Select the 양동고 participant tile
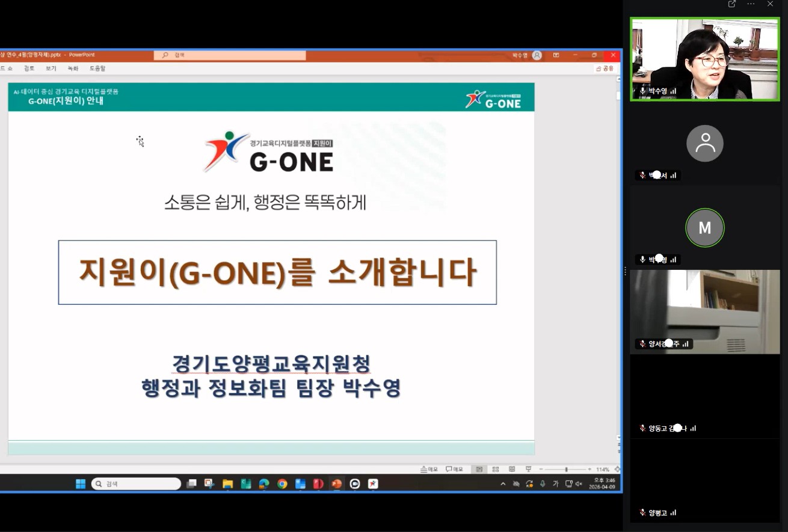Image resolution: width=788 pixels, height=532 pixels. [705, 396]
